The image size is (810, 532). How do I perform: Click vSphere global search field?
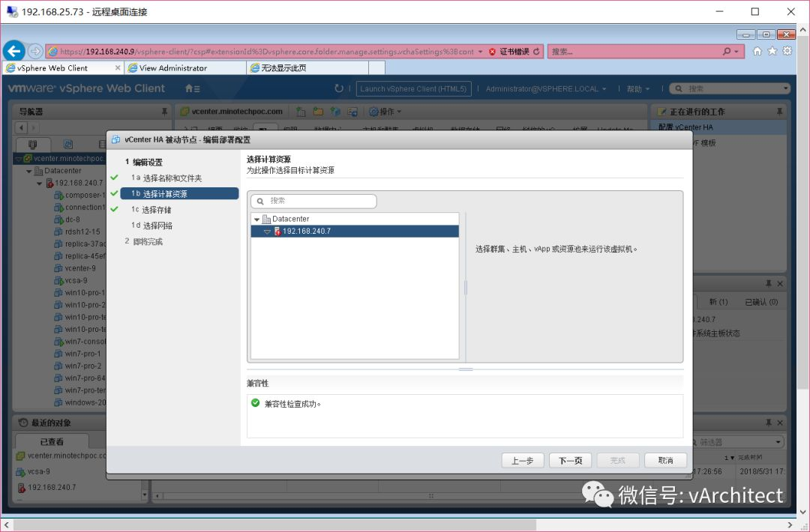[x=730, y=88]
